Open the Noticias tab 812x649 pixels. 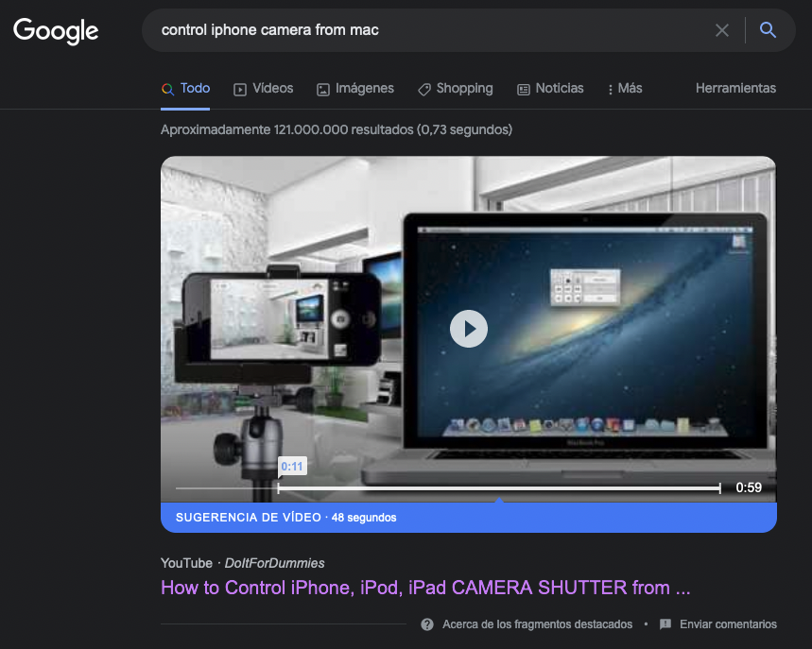point(550,89)
